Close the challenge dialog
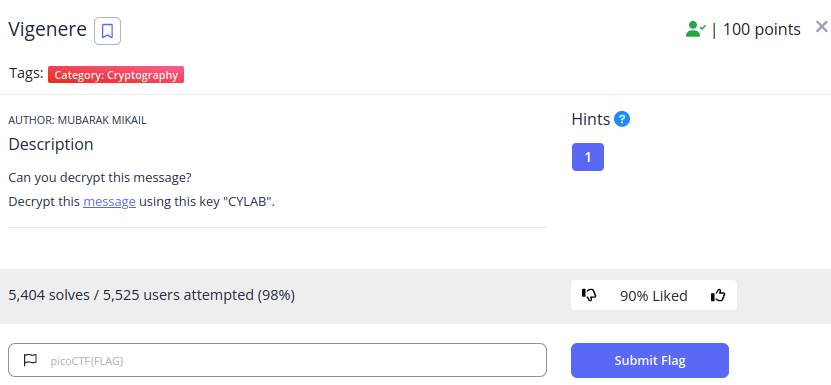The width and height of the screenshot is (831, 385). pyautogui.click(x=821, y=27)
